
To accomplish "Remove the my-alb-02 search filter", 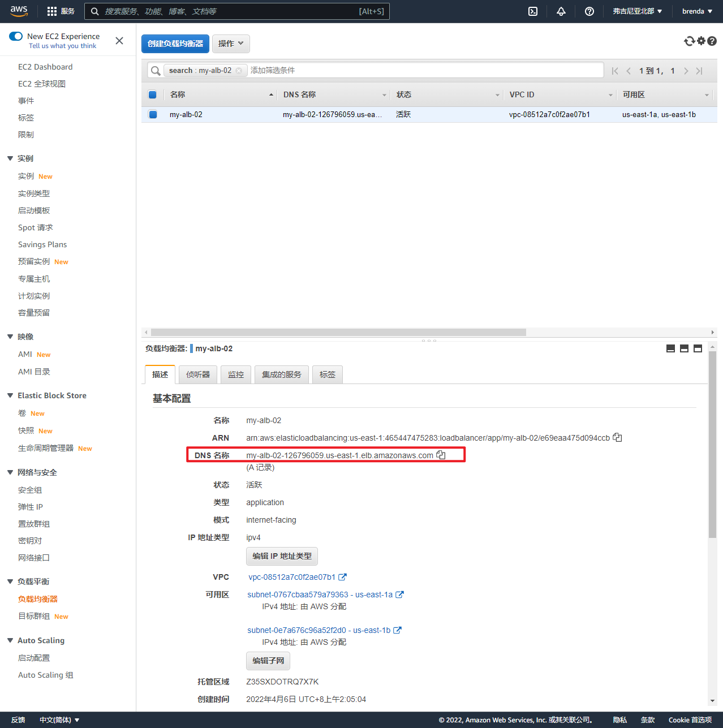I will pos(239,70).
